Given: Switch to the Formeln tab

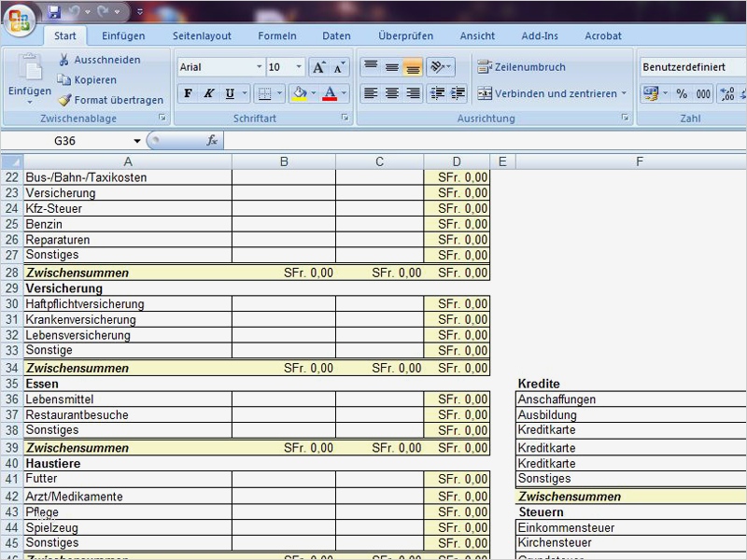Looking at the screenshot, I should click(276, 35).
